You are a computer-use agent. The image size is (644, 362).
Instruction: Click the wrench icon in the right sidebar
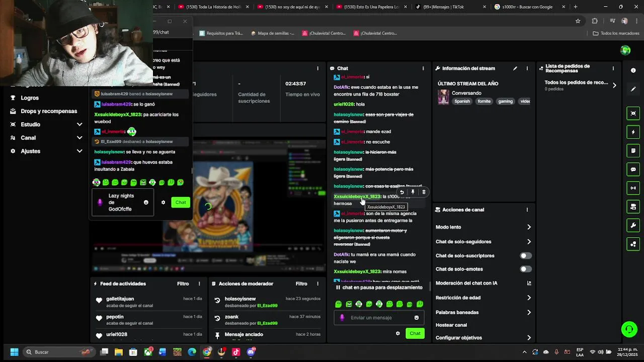pos(633,225)
